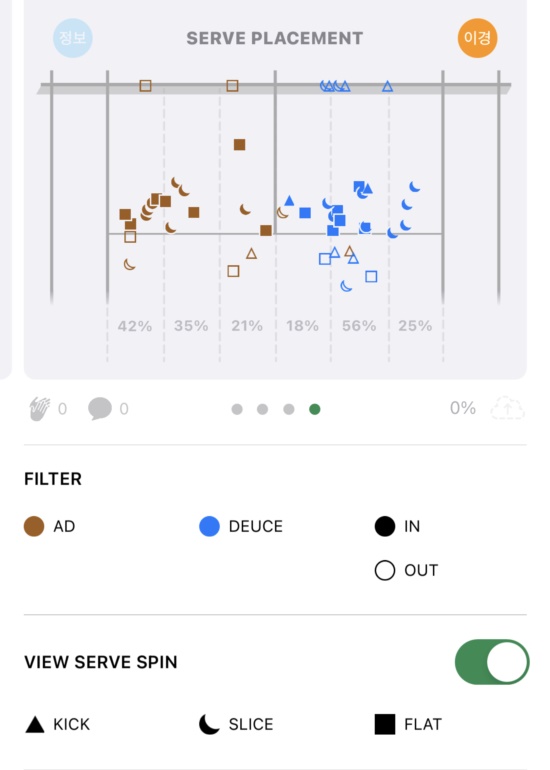
Task: Filter serves by DEUCE court
Action: click(209, 526)
